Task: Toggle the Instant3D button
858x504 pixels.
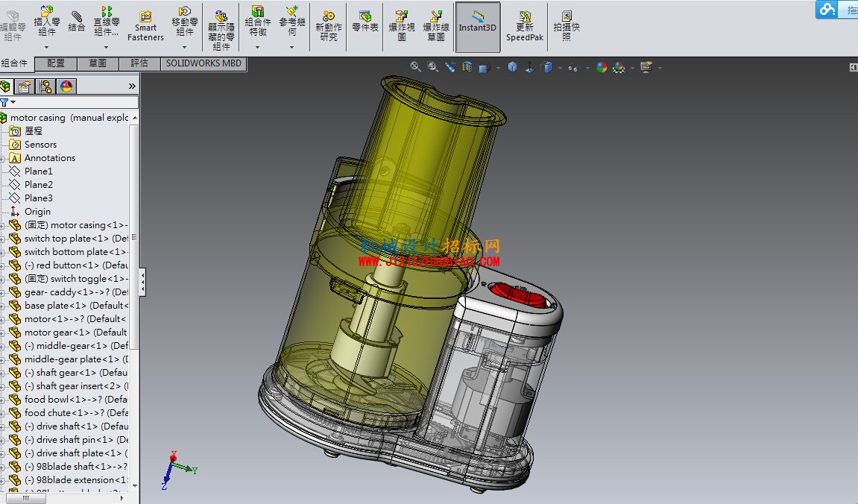Action: coord(478,27)
